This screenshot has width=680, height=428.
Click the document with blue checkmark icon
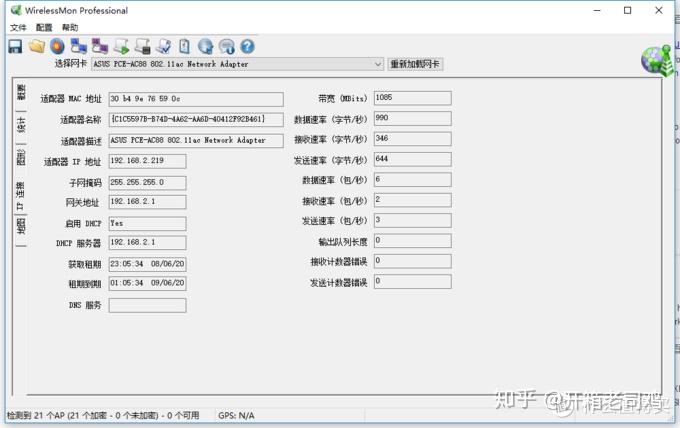(x=163, y=46)
